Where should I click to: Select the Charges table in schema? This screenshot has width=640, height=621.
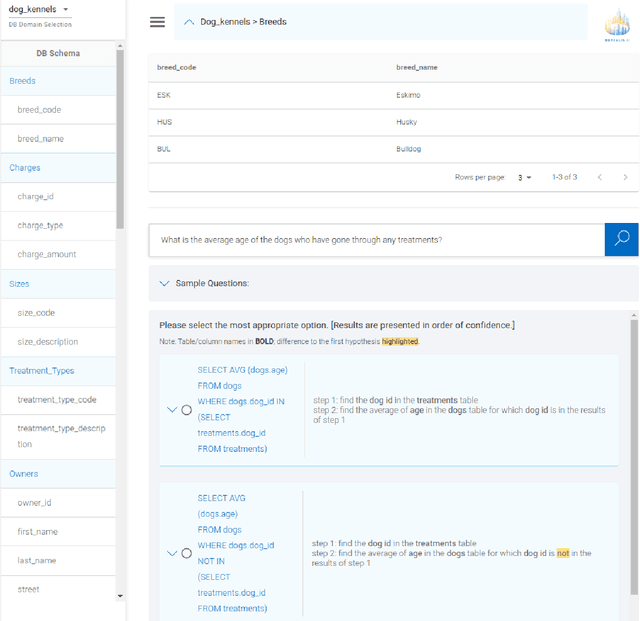[x=25, y=168]
